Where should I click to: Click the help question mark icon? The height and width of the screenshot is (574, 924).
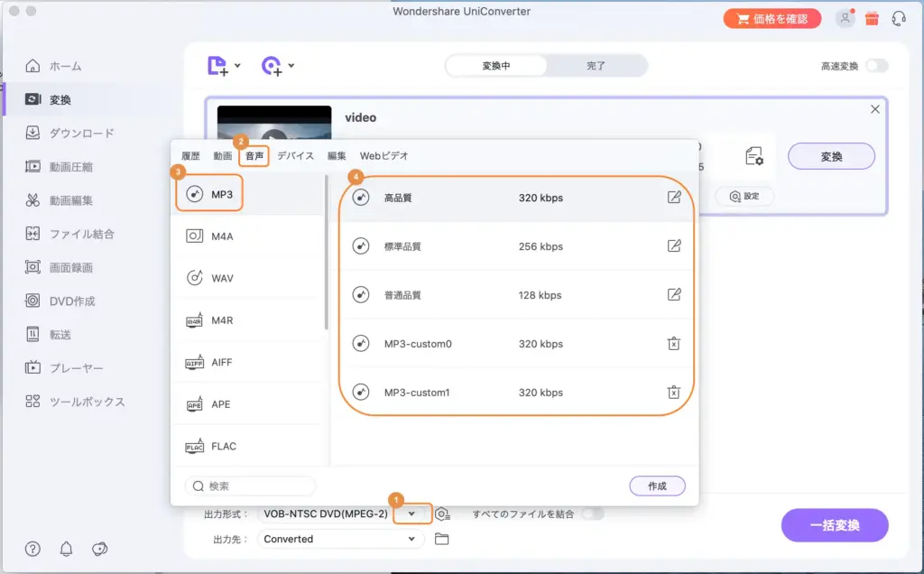[33, 549]
